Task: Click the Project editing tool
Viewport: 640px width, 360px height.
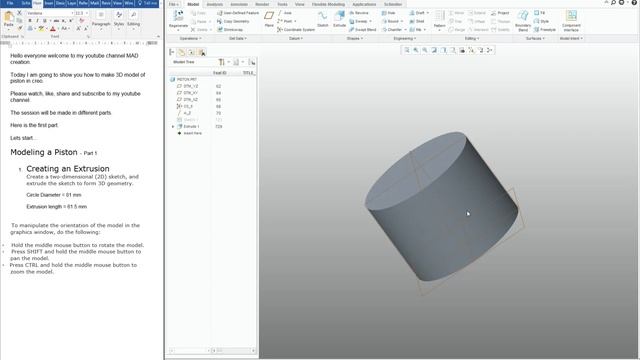Action: pyautogui.click(x=500, y=13)
